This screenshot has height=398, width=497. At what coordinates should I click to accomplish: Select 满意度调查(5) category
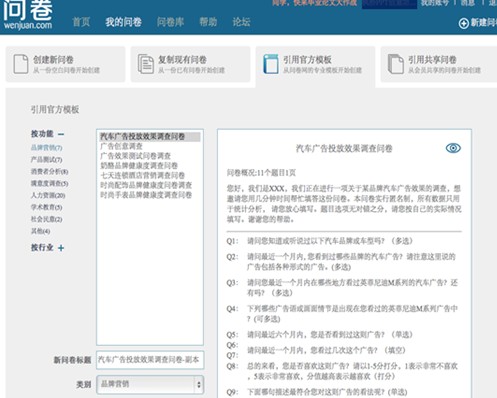pyautogui.click(x=49, y=184)
